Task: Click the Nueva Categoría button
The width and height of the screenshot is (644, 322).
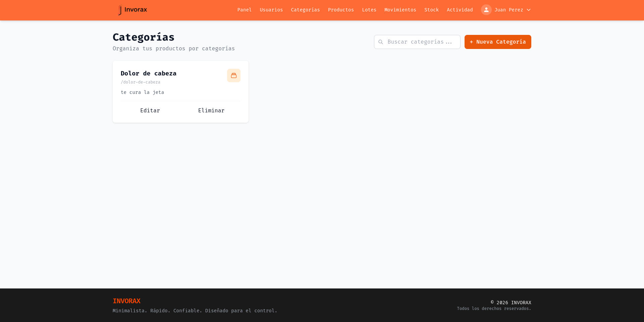Action: (498, 42)
